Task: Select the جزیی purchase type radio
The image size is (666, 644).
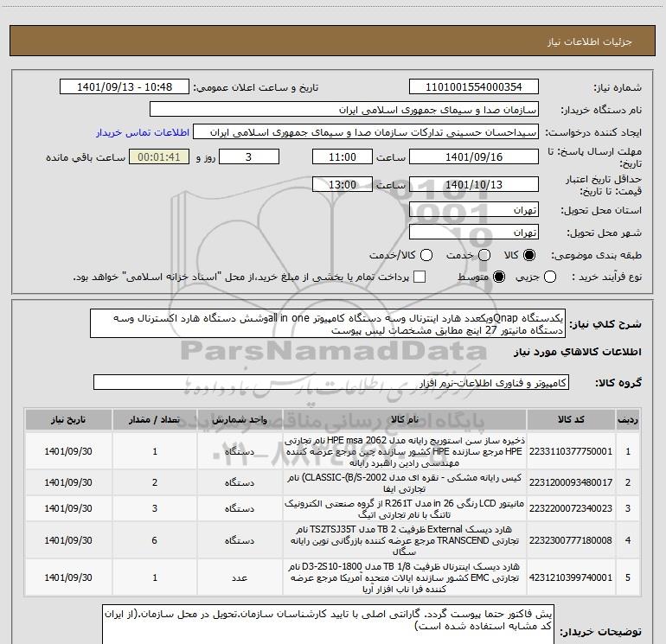Action: 550,277
